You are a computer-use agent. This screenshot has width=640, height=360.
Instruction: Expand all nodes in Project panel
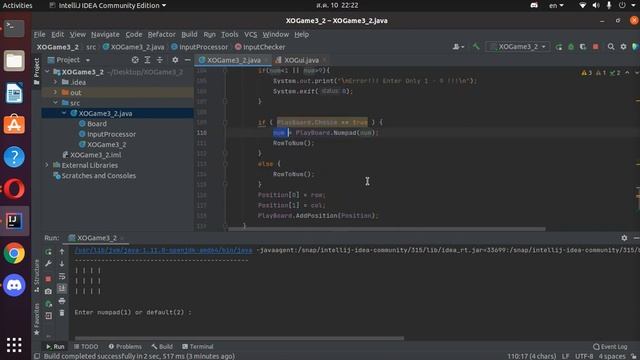pyautogui.click(x=147, y=60)
